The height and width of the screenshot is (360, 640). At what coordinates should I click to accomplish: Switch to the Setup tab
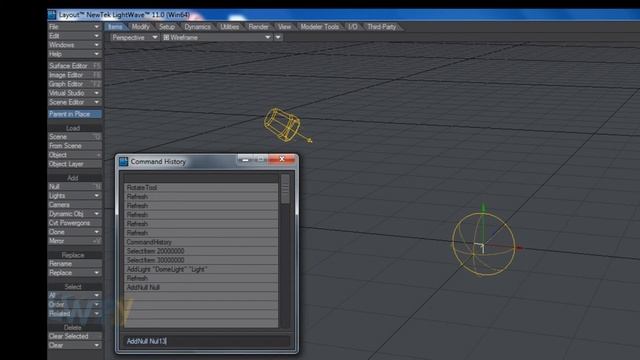point(167,27)
